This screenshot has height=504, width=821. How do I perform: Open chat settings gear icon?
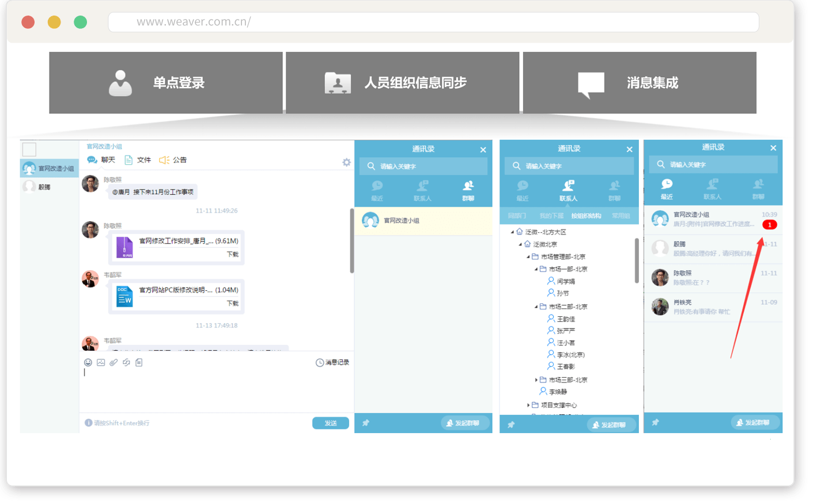346,162
